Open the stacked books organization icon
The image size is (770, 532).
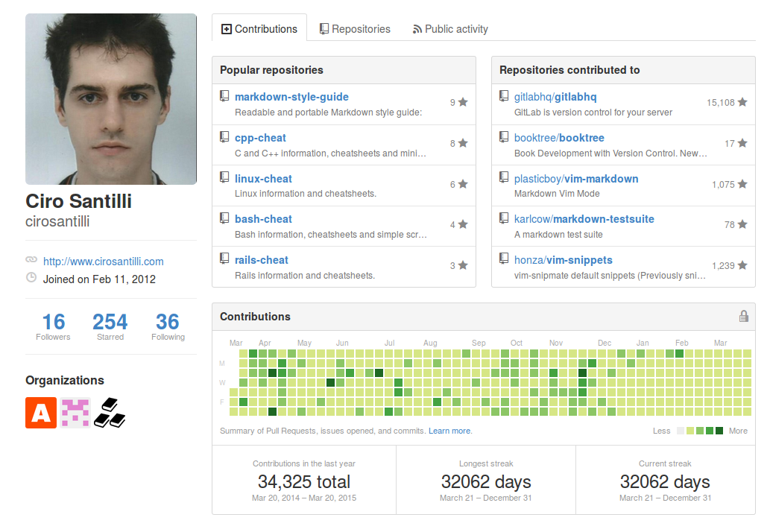point(110,413)
